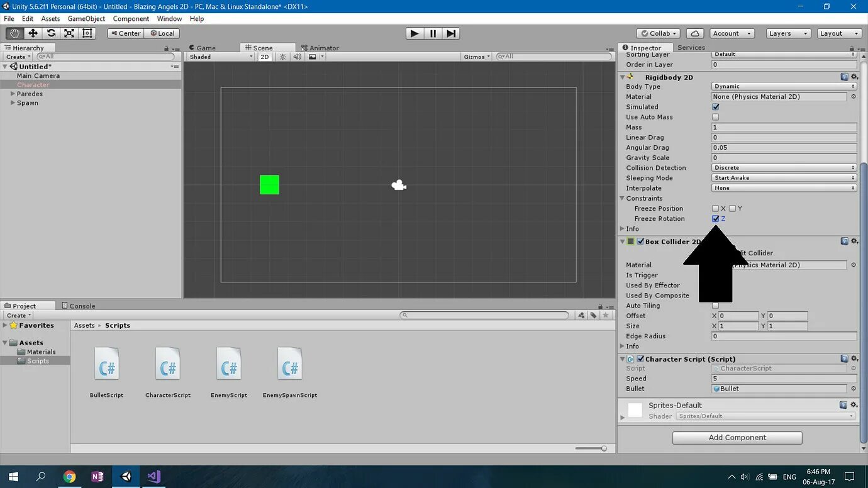Open the Assets menu
Image resolution: width=868 pixels, height=488 pixels.
[x=50, y=19]
